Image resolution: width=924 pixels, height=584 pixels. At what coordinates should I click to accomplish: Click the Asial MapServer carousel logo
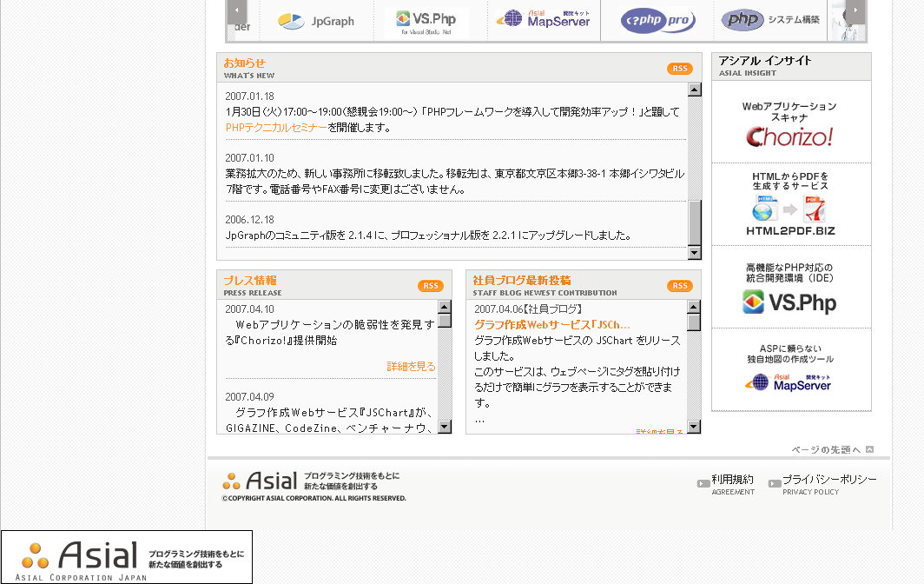coord(544,19)
